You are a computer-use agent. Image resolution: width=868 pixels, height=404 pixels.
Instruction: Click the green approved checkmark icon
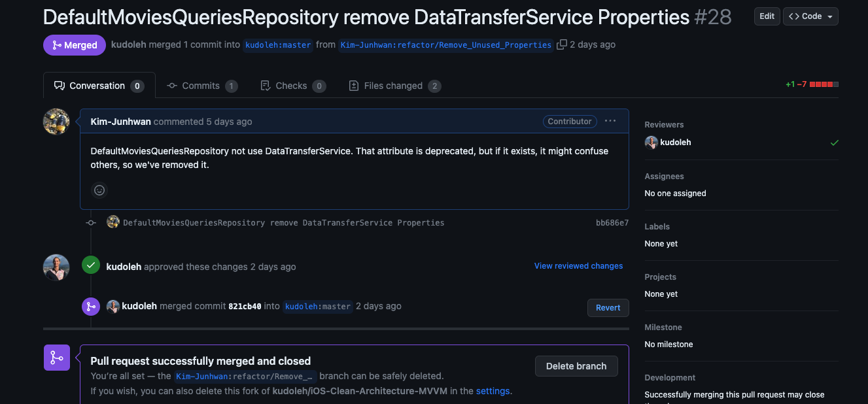point(91,265)
